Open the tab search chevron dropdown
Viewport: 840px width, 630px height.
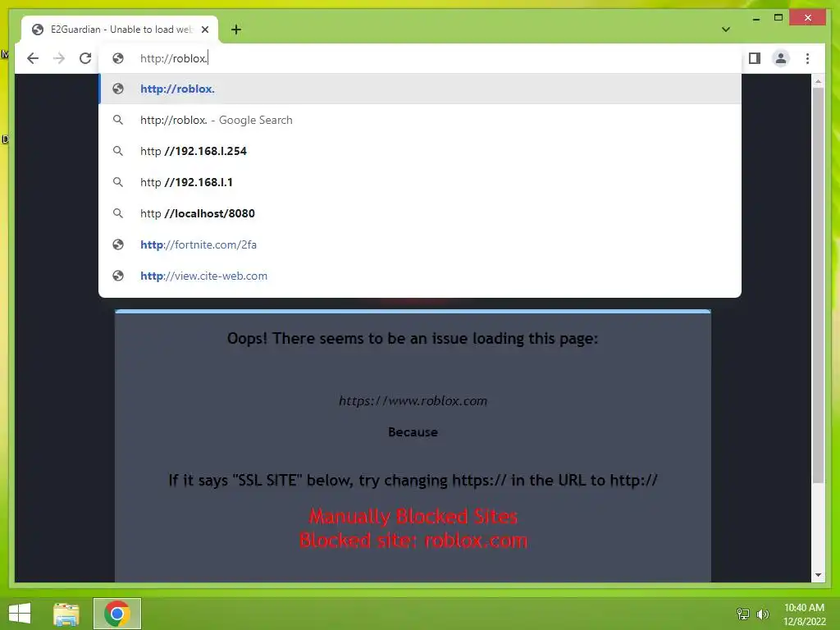click(x=726, y=30)
